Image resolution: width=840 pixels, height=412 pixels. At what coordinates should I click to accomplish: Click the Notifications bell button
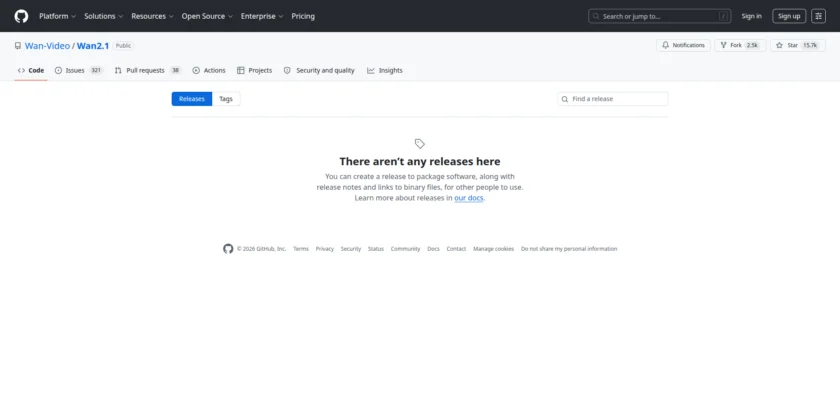683,46
